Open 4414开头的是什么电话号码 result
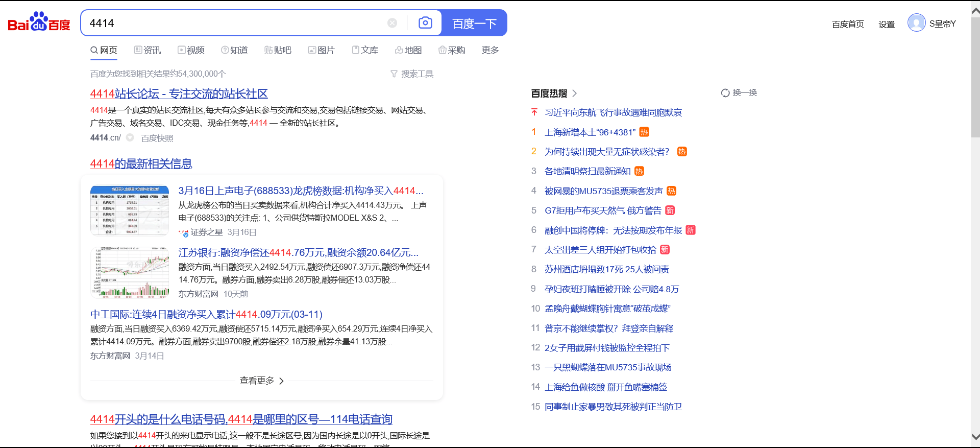Viewport: 980px width, 448px height. point(241,419)
